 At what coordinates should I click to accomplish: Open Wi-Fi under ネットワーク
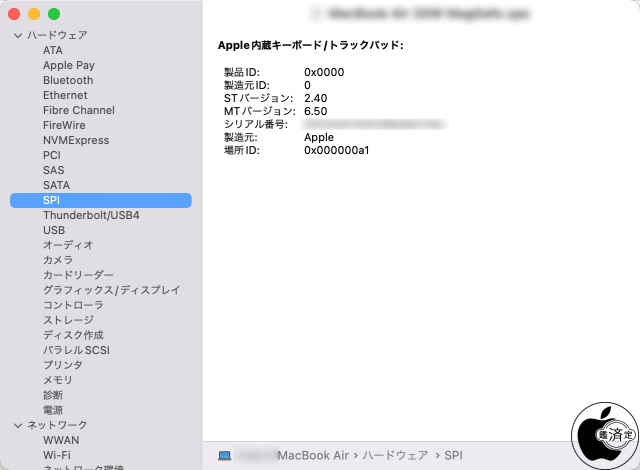[x=56, y=455]
